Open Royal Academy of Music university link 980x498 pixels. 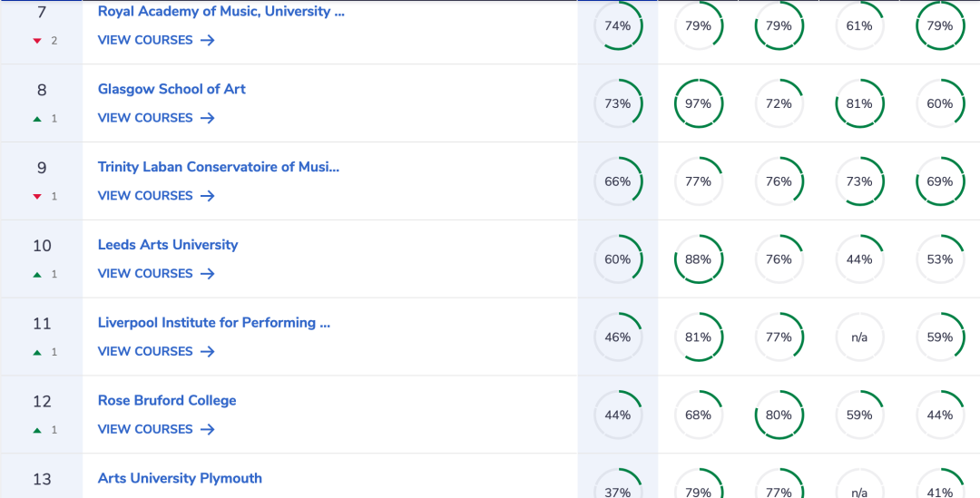220,11
